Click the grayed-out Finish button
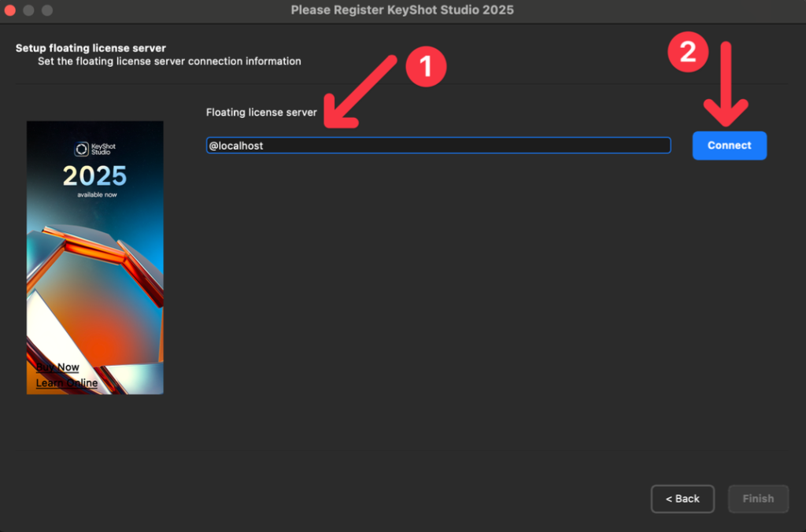The height and width of the screenshot is (532, 806). tap(758, 499)
